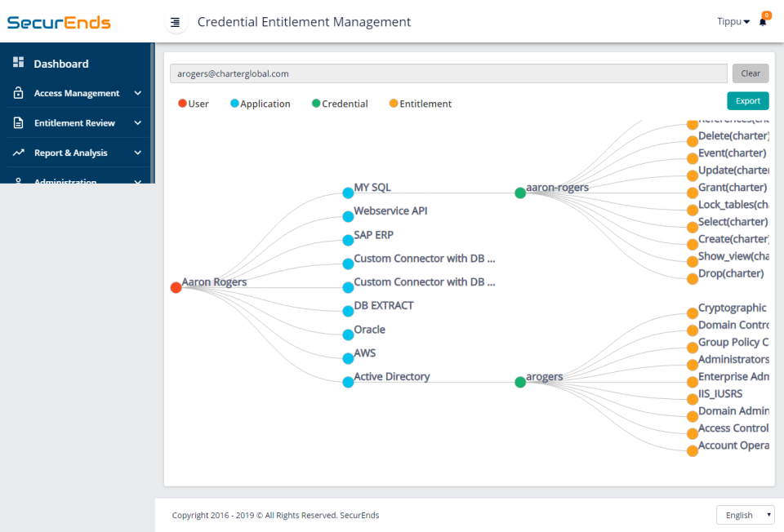The width and height of the screenshot is (784, 532).
Task: Navigate to the Dashboard menu item
Action: point(62,63)
